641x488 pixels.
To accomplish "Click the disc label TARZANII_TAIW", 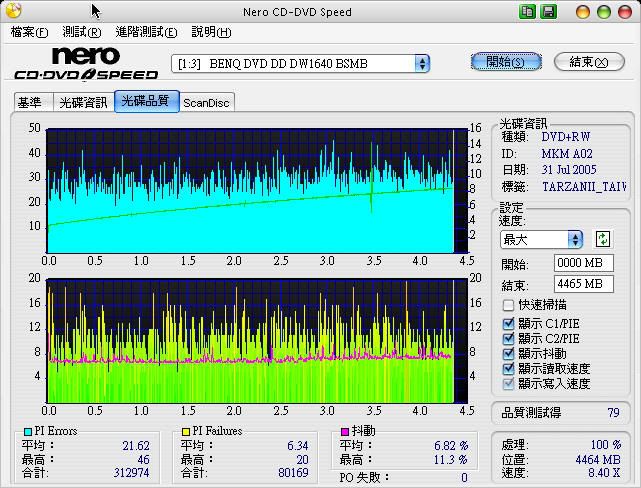I will (584, 187).
